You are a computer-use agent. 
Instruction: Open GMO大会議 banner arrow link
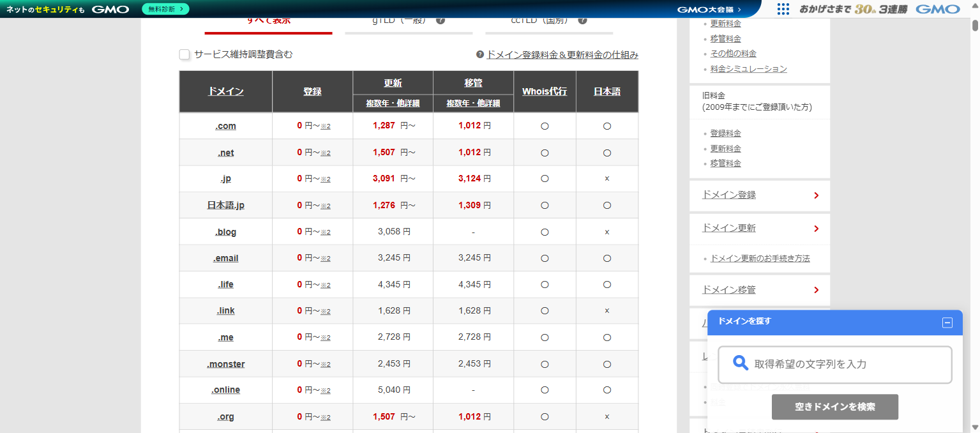point(709,9)
